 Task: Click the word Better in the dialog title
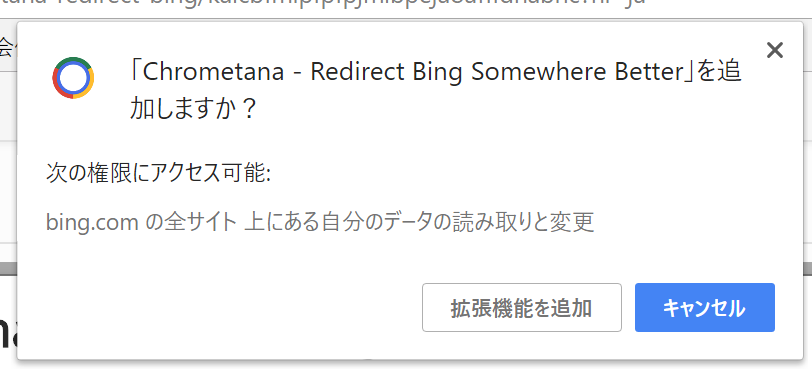650,73
